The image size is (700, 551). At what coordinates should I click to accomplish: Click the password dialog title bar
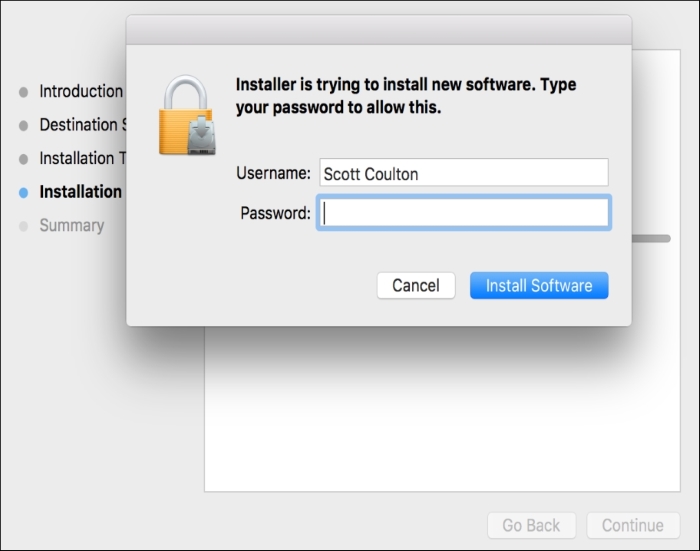378,30
